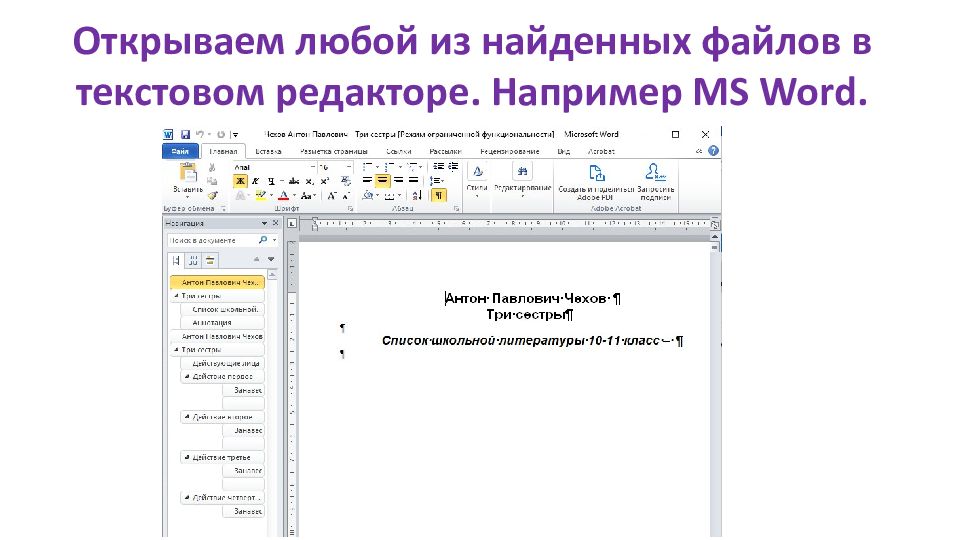Toggle show paragraph marks ¶ button
Image resolution: width=960 pixels, height=540 pixels.
click(x=438, y=195)
